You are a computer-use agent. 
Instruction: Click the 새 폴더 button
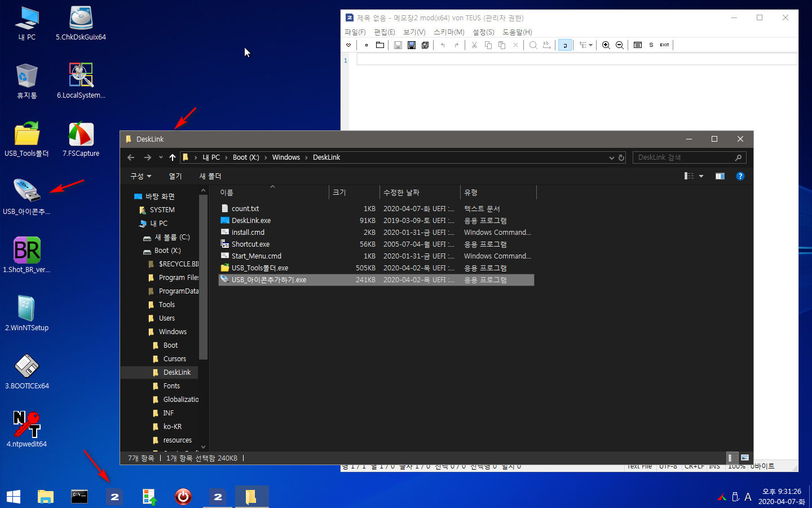click(x=210, y=176)
